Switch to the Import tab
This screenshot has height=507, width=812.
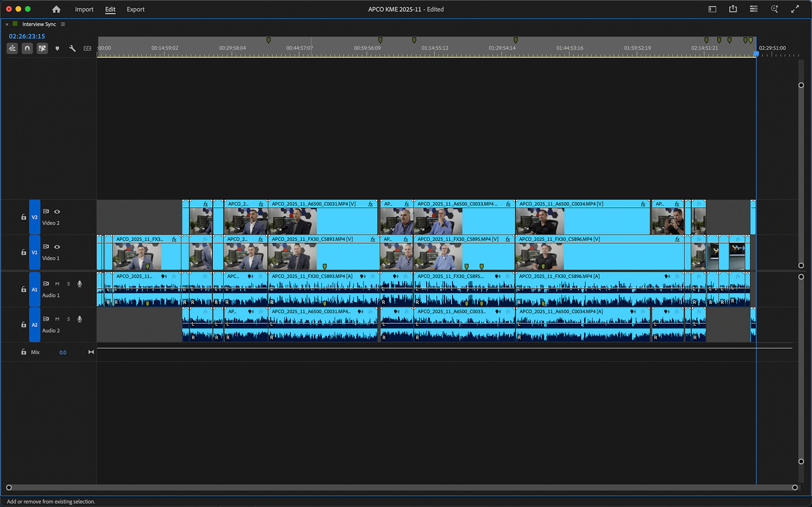tap(84, 9)
